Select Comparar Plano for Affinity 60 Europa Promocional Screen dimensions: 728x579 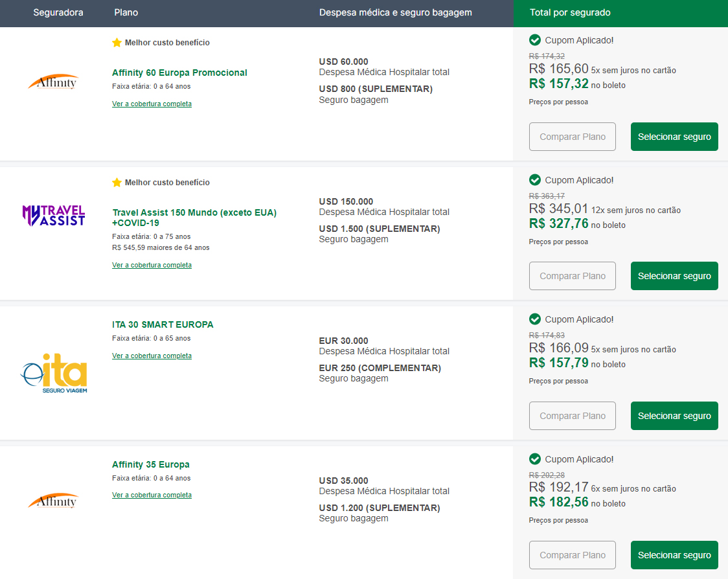click(573, 137)
